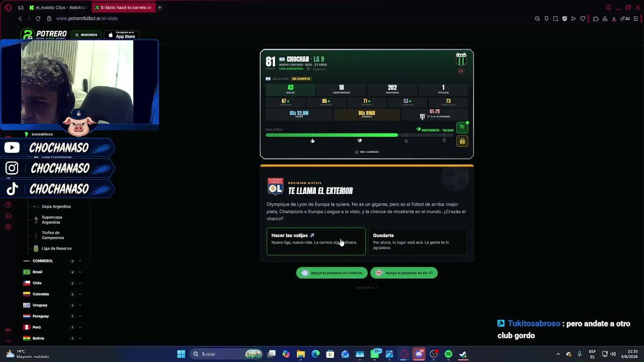
Task: Expand the CONMEBOL section in sidebar
Action: point(79,261)
